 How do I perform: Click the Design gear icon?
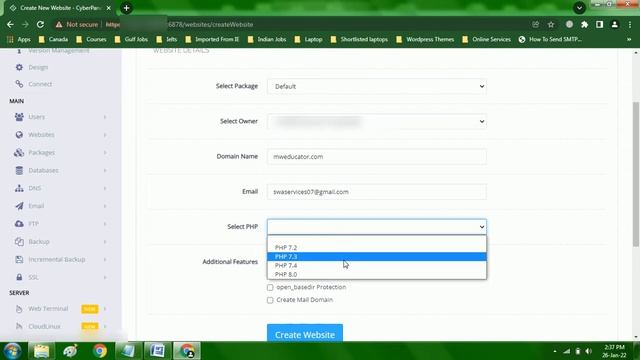(x=19, y=67)
